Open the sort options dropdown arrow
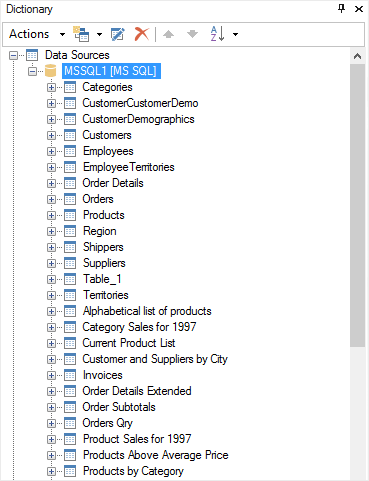 click(x=236, y=34)
